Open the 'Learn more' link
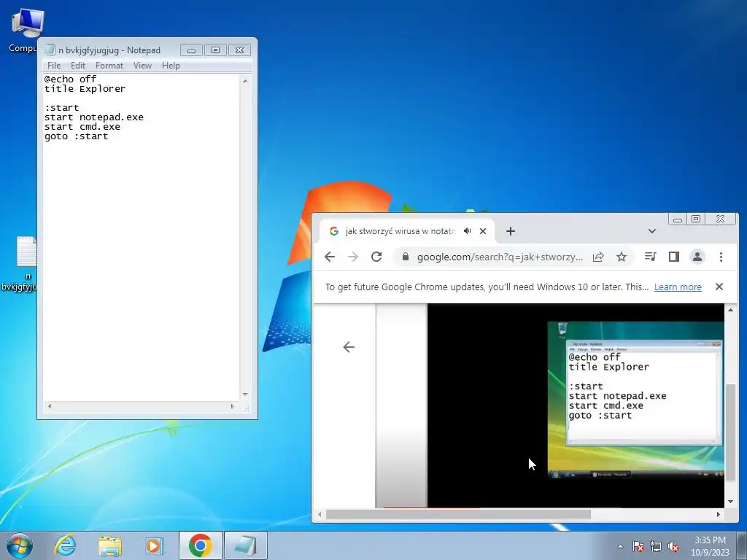Screen dimensions: 747x560 678,287
